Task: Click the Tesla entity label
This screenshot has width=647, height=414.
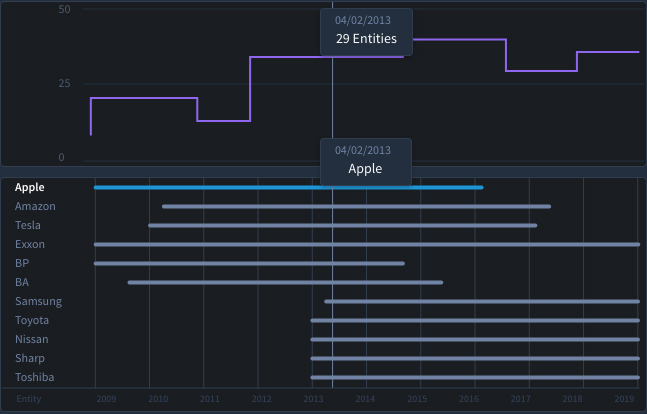Action: coord(28,225)
